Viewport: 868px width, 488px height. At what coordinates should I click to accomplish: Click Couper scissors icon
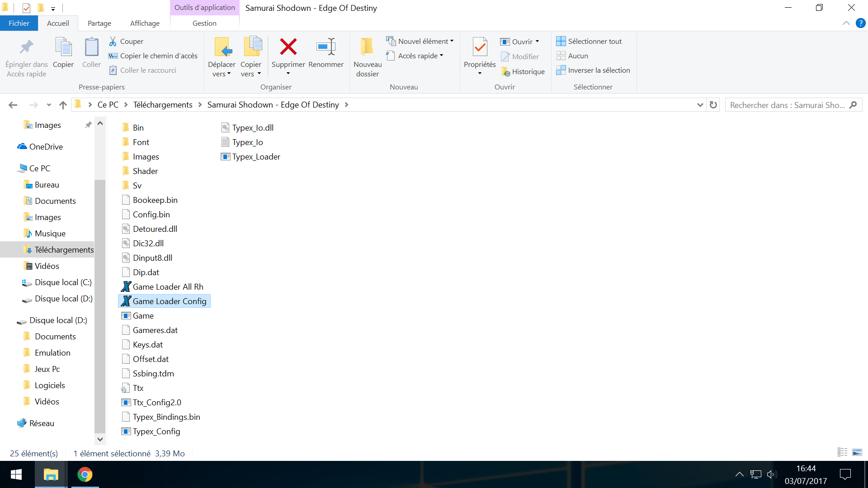coord(113,41)
